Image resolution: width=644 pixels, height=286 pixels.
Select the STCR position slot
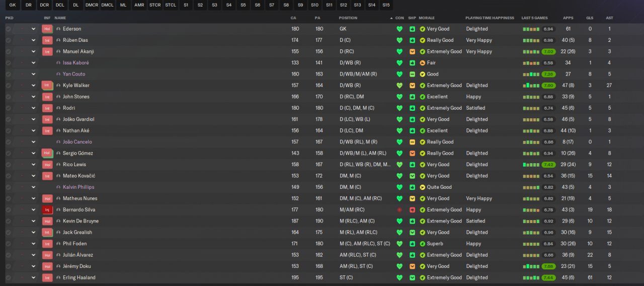(x=155, y=5)
